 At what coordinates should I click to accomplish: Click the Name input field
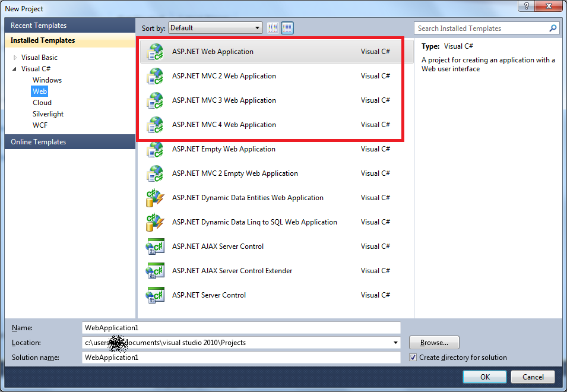click(x=241, y=328)
